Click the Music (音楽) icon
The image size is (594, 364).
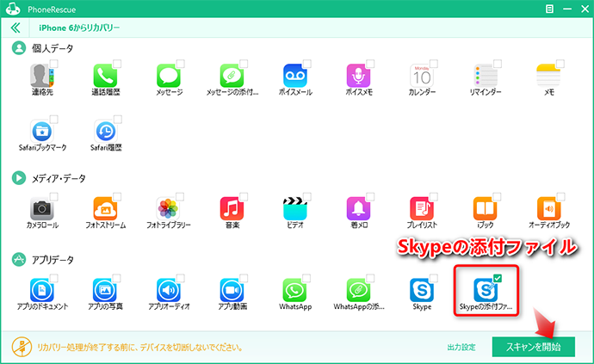232,208
